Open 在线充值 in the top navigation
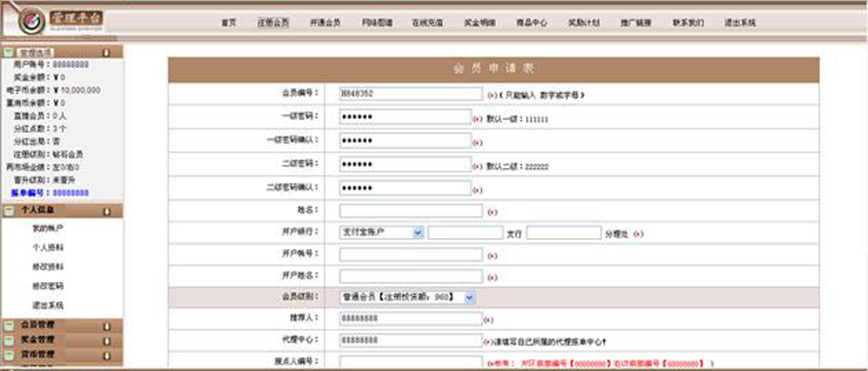868x371 pixels. [x=427, y=22]
